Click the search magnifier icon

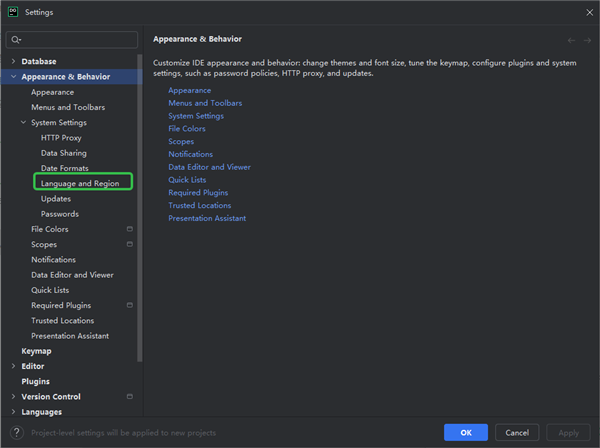[16, 40]
